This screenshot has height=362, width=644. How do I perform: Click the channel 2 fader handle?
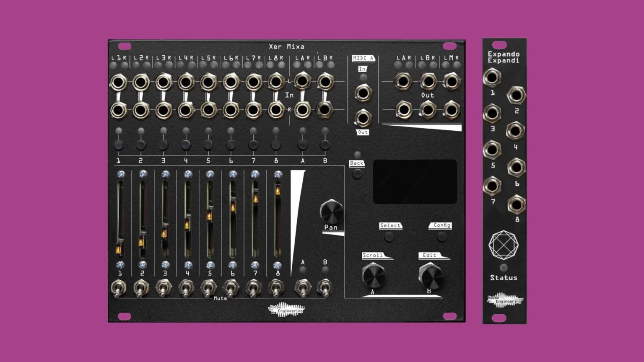click(142, 242)
